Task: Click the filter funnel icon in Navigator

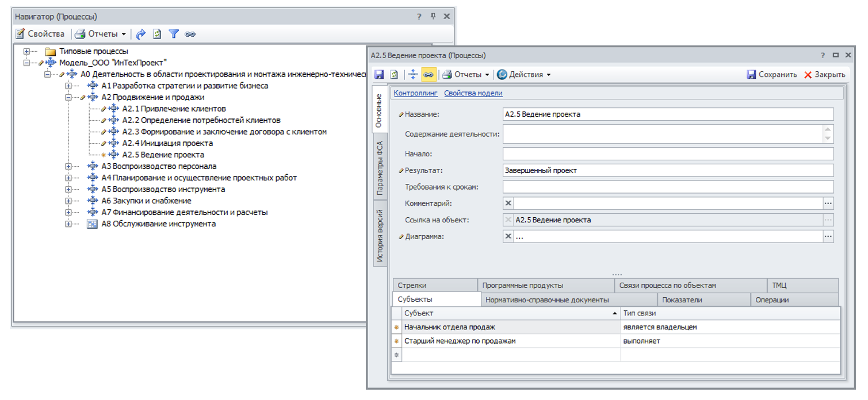Action: (x=174, y=34)
